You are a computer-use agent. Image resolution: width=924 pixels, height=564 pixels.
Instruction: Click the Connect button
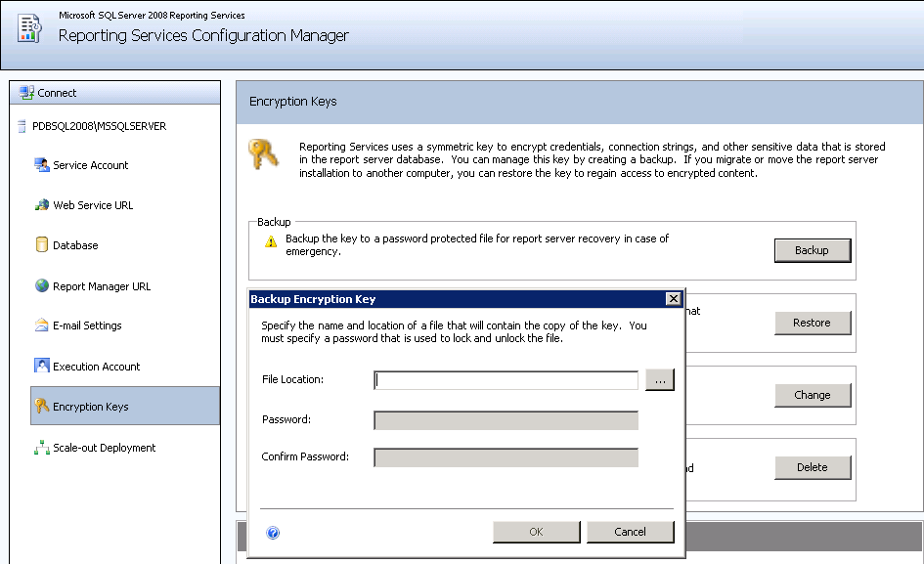(115, 93)
